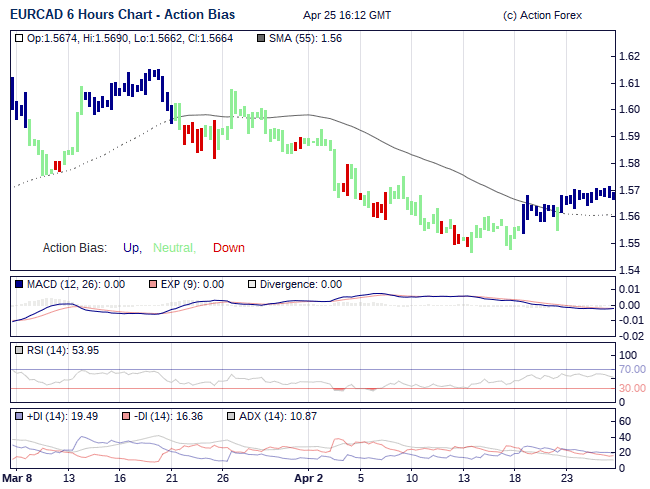Click the gray SMA (55) legend swatch

click(x=261, y=39)
